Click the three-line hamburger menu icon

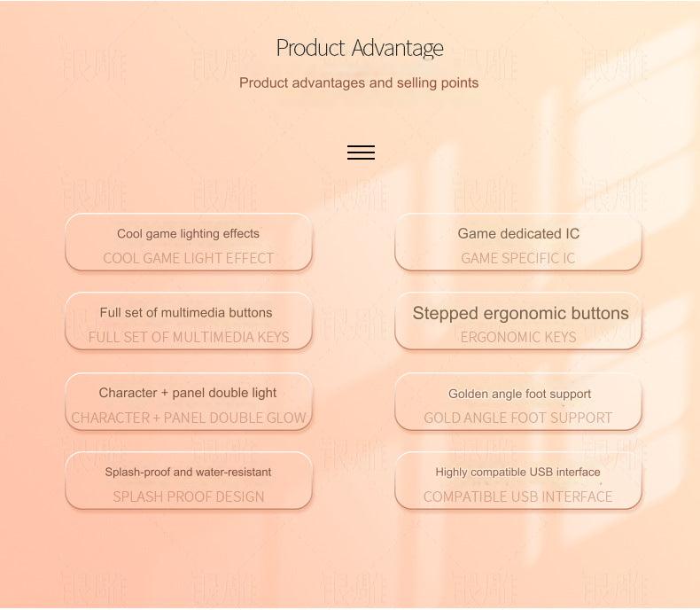click(x=361, y=152)
